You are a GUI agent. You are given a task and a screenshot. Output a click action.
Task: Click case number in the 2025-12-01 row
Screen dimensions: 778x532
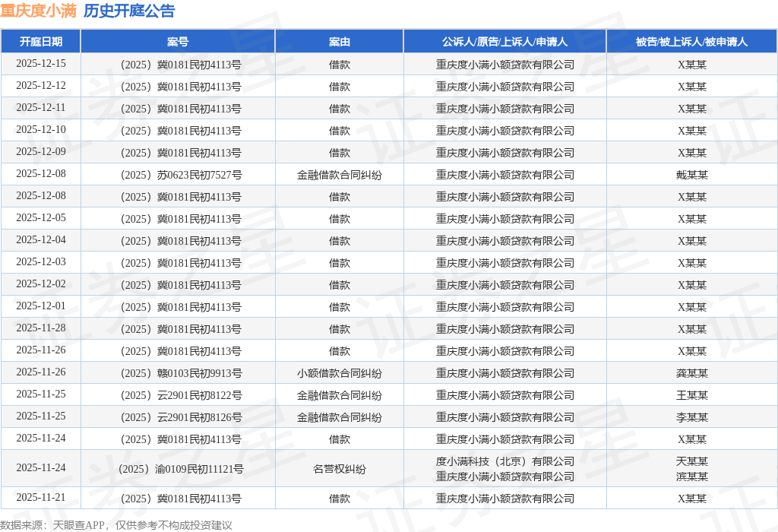coord(181,307)
